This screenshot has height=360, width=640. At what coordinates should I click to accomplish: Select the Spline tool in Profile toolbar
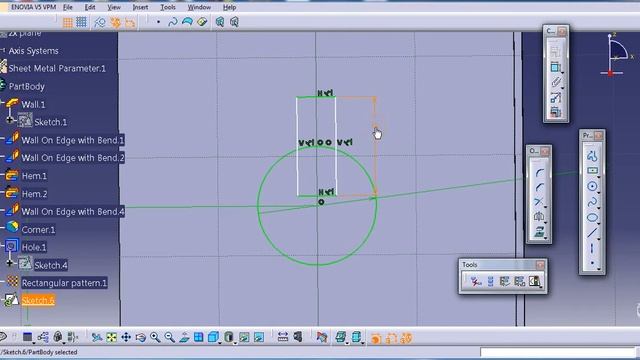click(592, 202)
